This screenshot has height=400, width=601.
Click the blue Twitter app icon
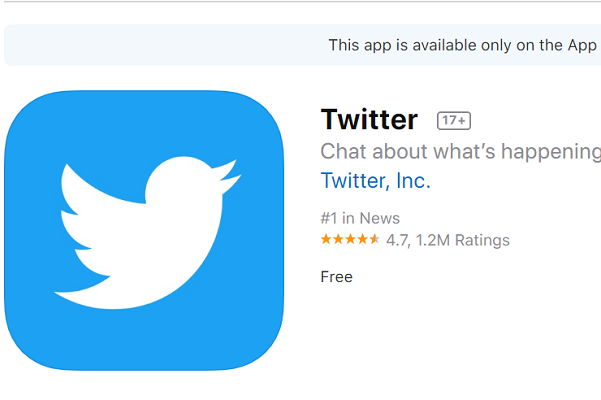coord(144,230)
